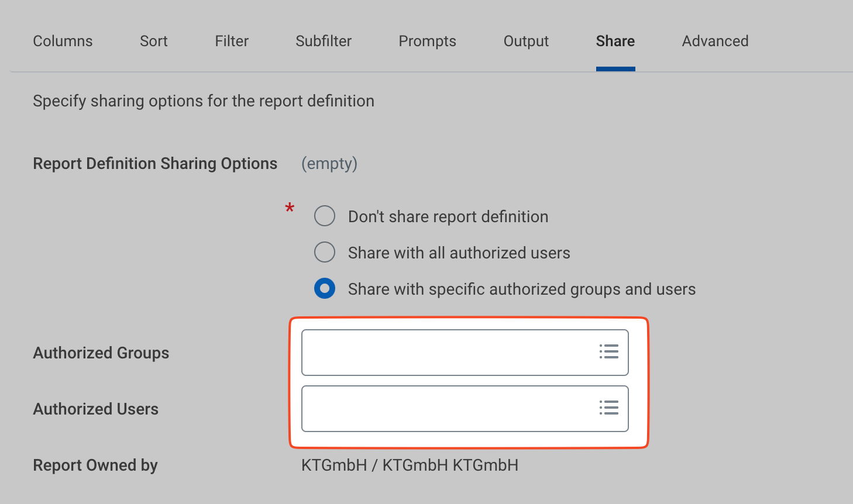The width and height of the screenshot is (853, 504).
Task: Switch to the Columns tab
Action: click(63, 41)
